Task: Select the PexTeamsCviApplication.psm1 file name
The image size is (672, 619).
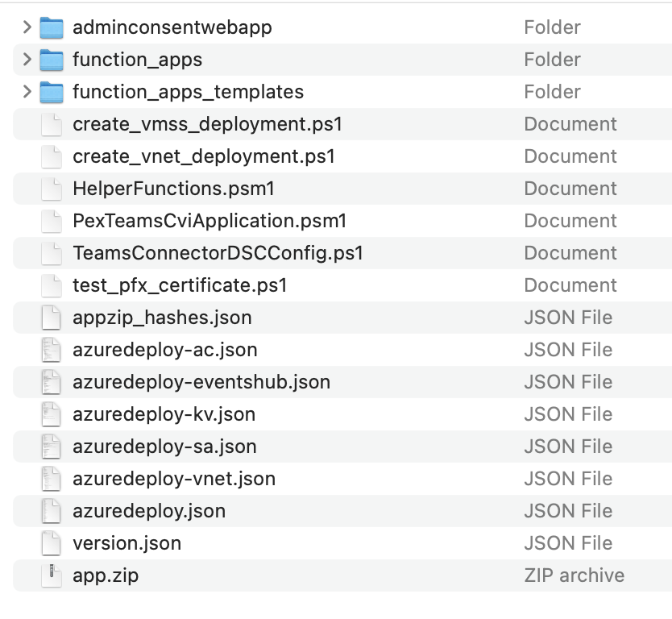Action: tap(209, 221)
